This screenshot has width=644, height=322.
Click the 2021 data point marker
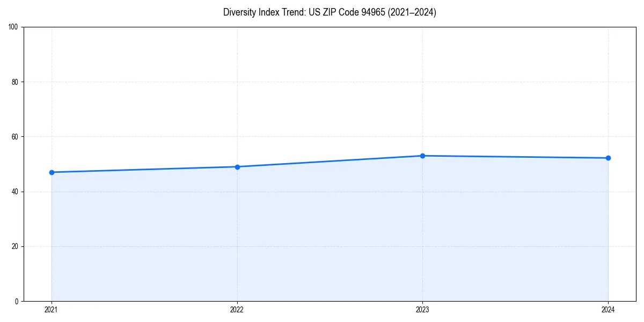(x=51, y=172)
